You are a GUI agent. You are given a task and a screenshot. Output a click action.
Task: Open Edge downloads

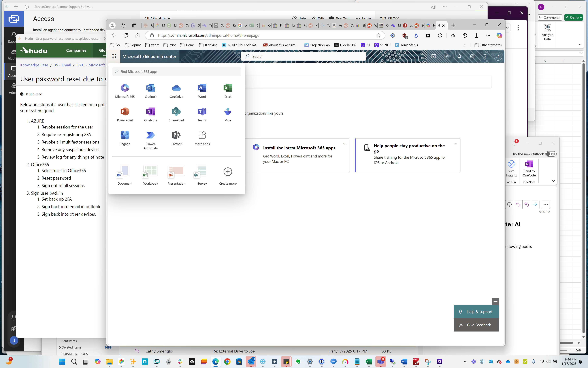[477, 35]
